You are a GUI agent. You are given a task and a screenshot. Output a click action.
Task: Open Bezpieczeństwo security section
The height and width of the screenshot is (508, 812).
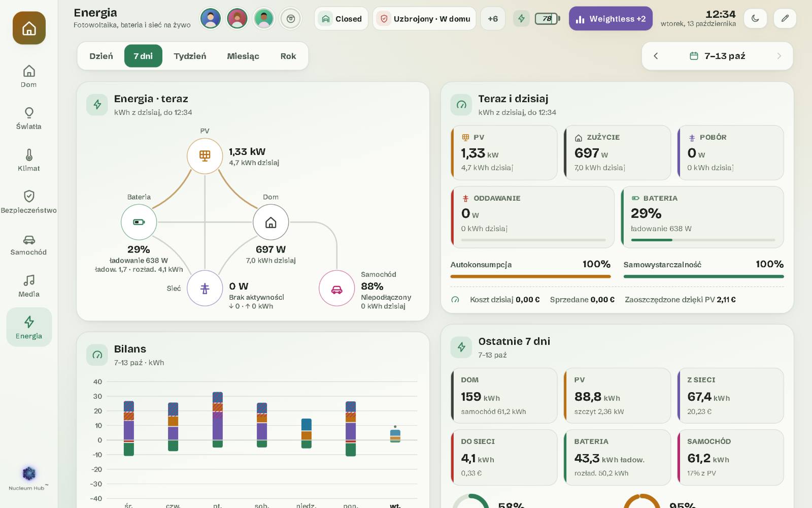coord(29,202)
